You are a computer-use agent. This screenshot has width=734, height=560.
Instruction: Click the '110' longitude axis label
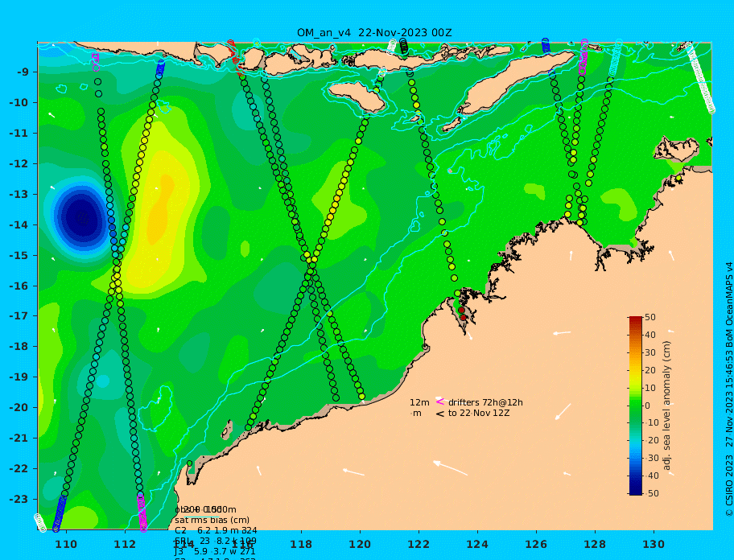(x=67, y=544)
